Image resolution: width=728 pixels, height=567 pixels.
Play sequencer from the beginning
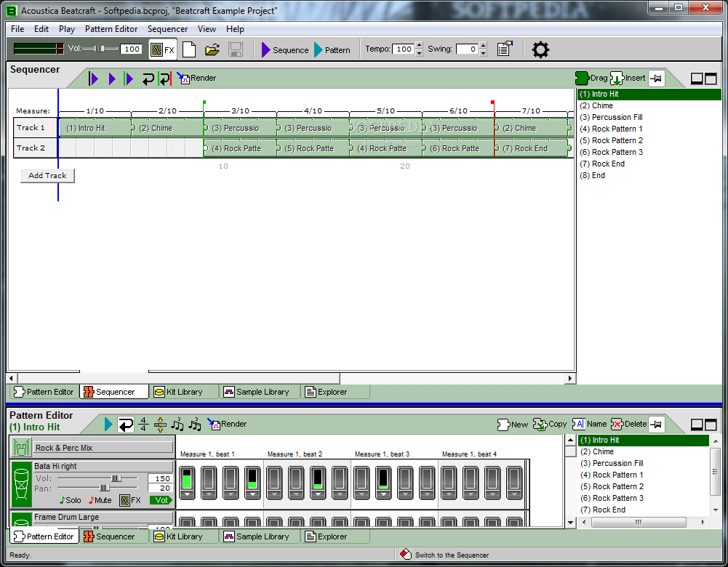pos(93,79)
